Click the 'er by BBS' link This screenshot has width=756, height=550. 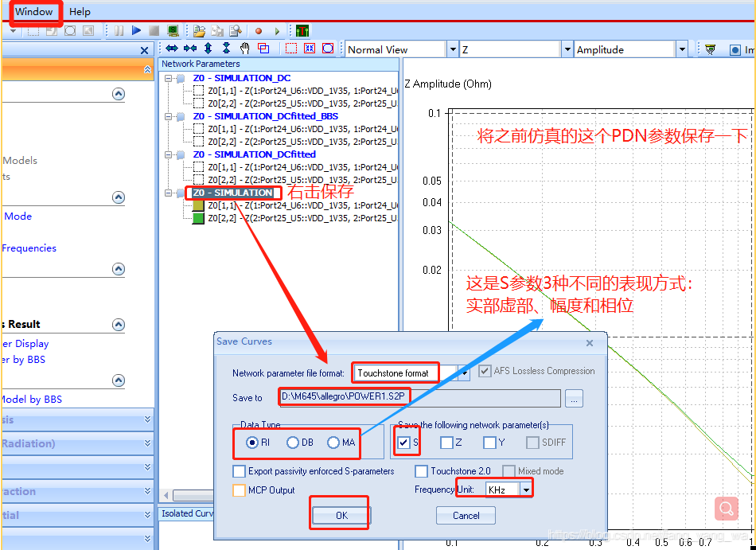tap(23, 360)
